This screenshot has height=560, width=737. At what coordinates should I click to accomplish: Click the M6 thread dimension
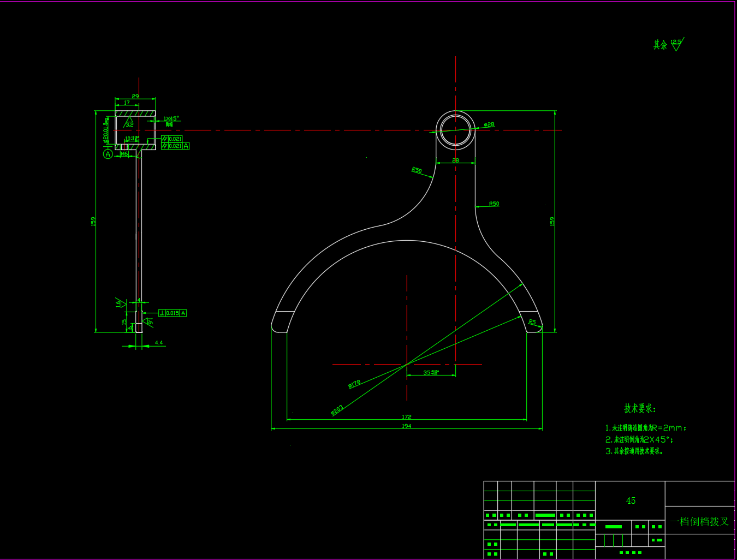124,154
